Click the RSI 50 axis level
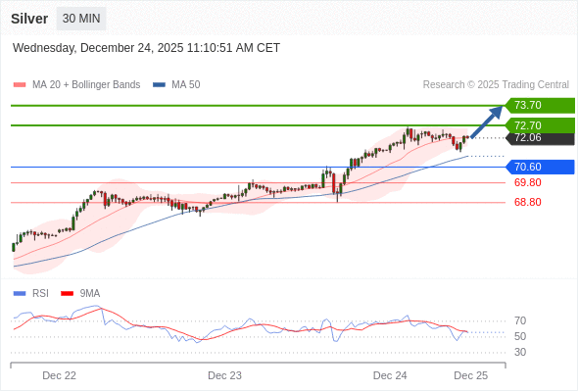578x392 pixels. [x=520, y=336]
